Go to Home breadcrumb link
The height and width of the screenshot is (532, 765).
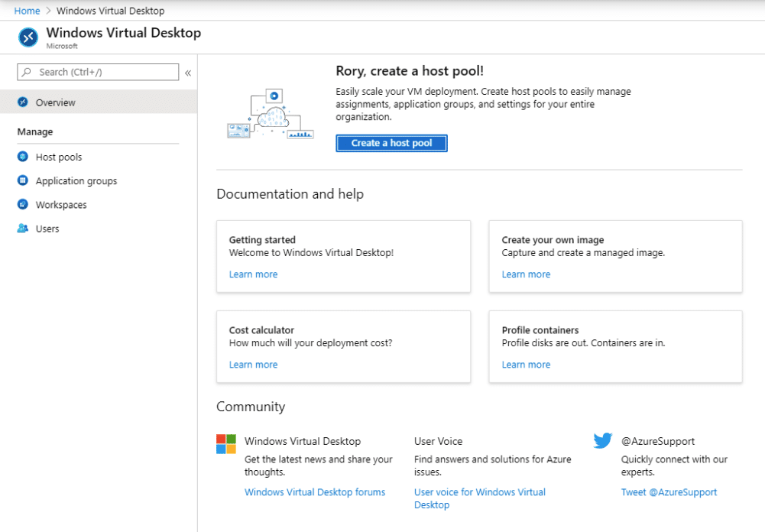pyautogui.click(x=27, y=11)
